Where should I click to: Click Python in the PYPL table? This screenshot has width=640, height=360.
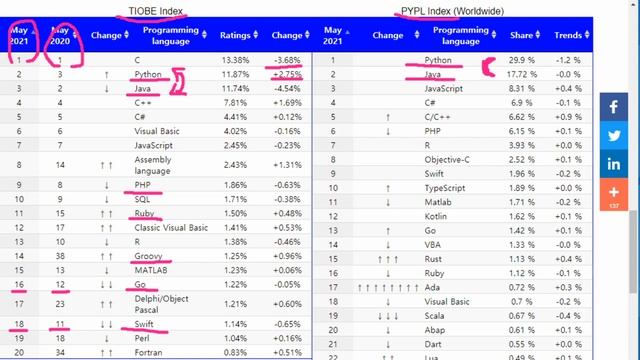438,60
